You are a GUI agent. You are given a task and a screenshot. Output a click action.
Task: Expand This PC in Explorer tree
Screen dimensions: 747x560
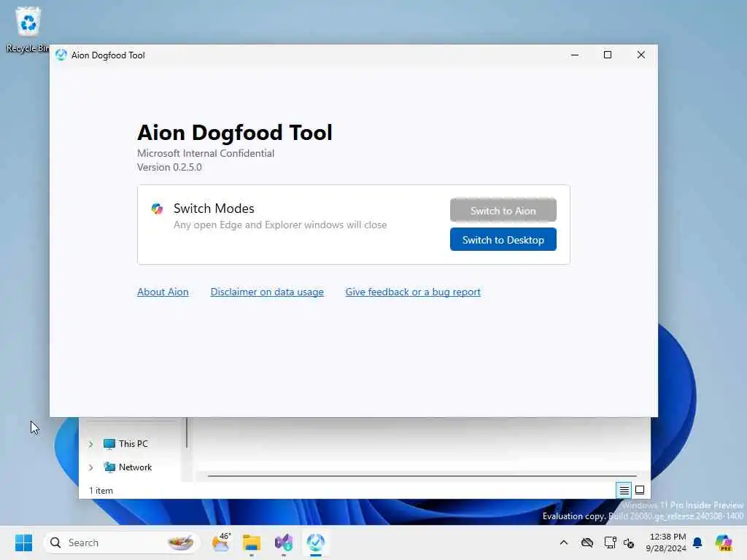[91, 444]
